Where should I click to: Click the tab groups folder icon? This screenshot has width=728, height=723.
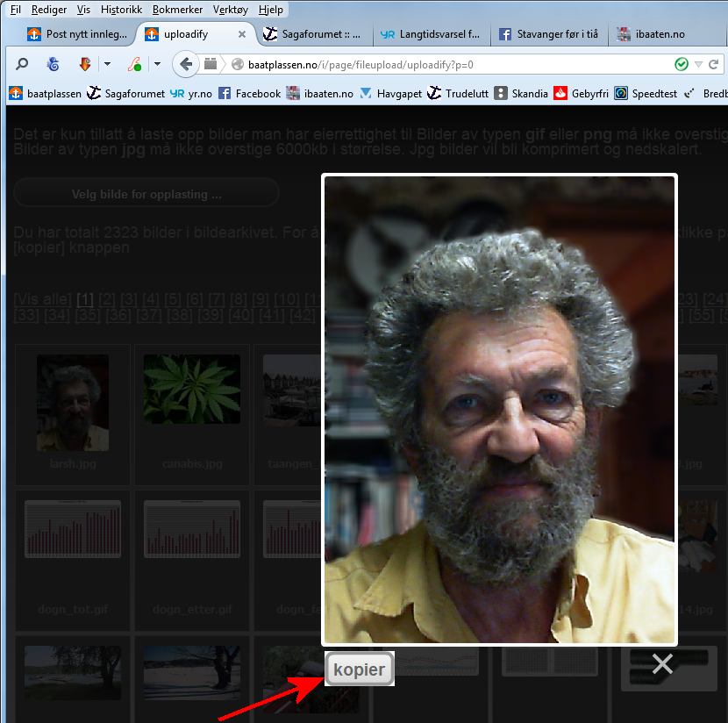211,64
